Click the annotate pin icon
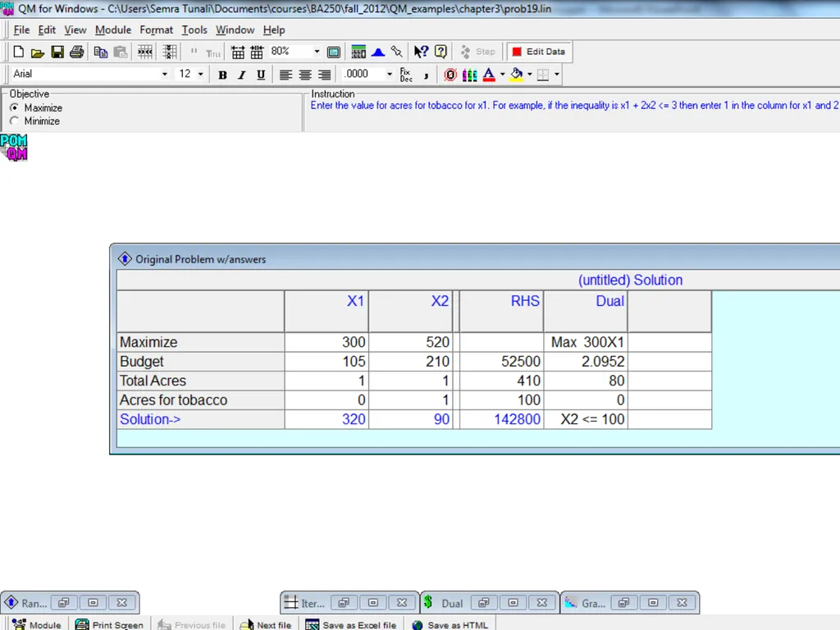 (397, 52)
